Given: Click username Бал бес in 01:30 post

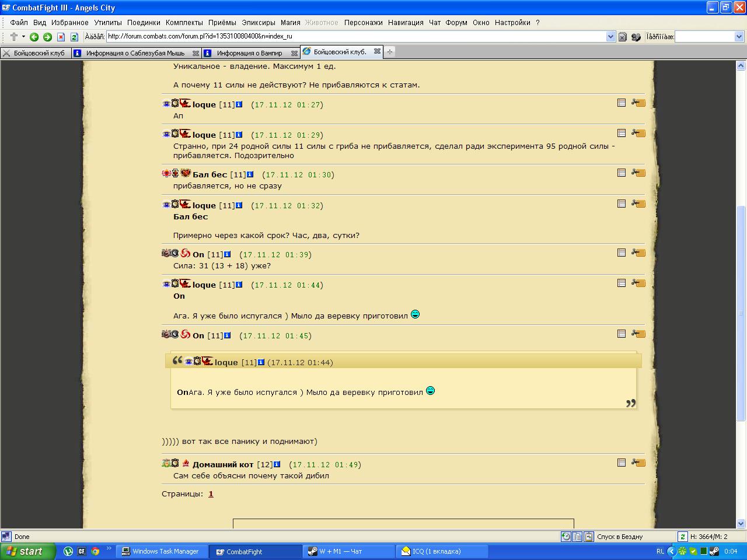Looking at the screenshot, I should click(x=210, y=174).
